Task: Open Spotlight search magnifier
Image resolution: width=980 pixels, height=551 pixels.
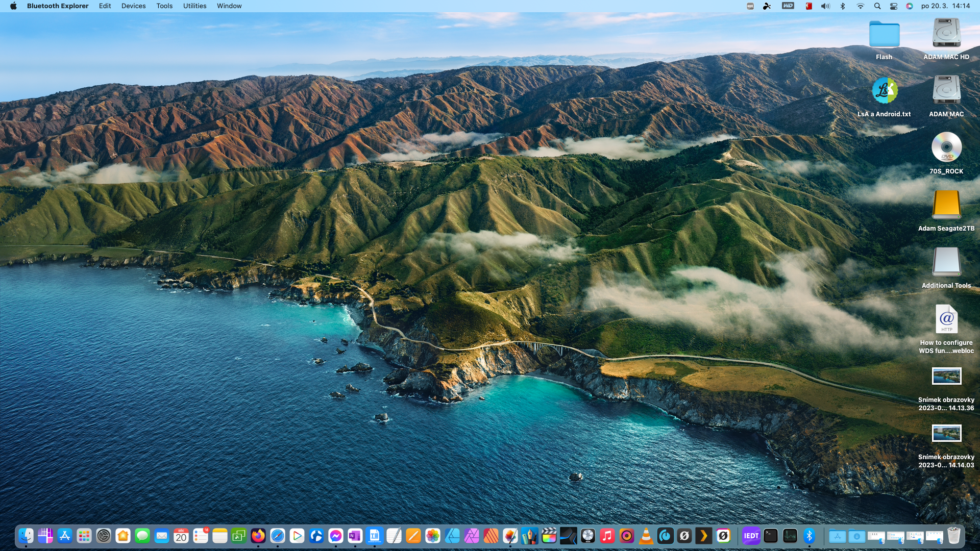Action: click(877, 6)
